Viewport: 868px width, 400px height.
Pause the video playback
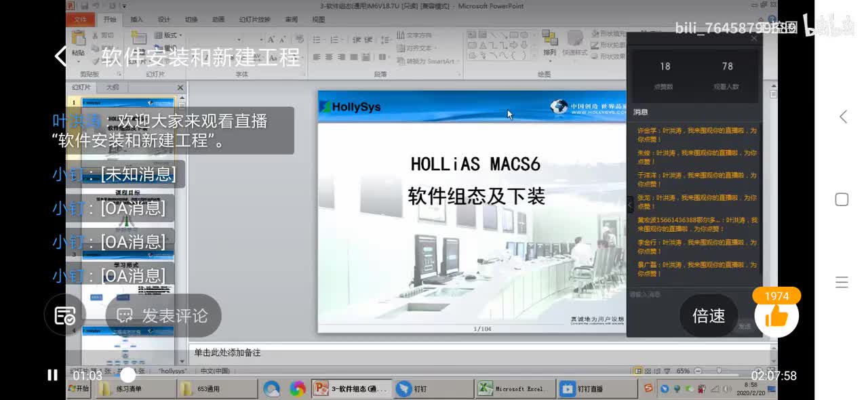[52, 375]
